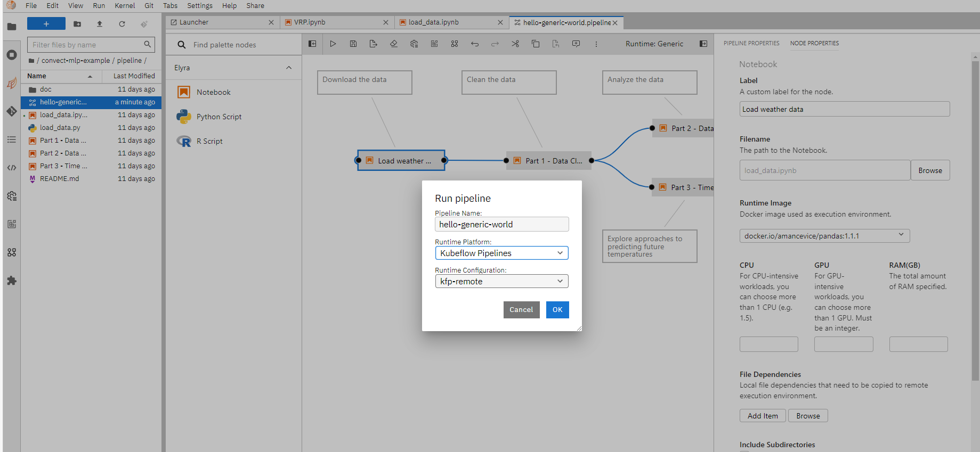Open the file browser sidebar icon

[12, 27]
